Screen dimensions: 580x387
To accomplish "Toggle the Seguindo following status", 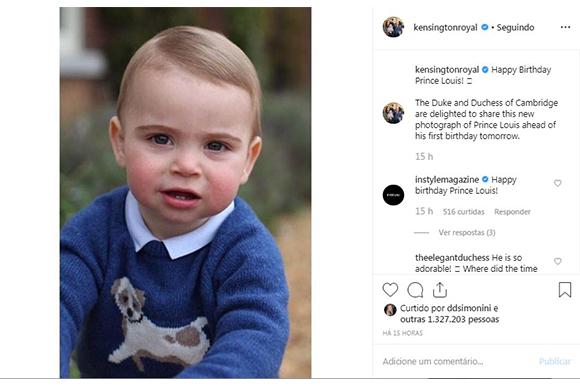I will tap(515, 27).
